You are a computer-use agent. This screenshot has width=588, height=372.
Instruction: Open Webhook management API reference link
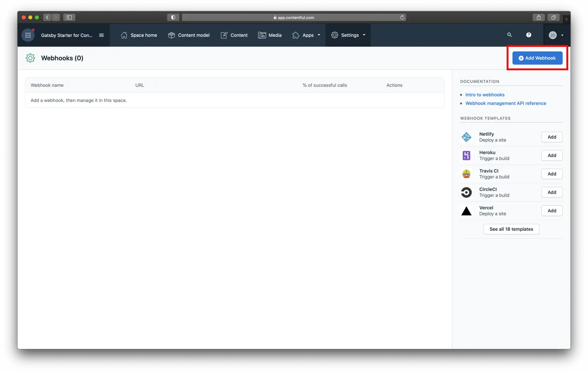tap(506, 103)
